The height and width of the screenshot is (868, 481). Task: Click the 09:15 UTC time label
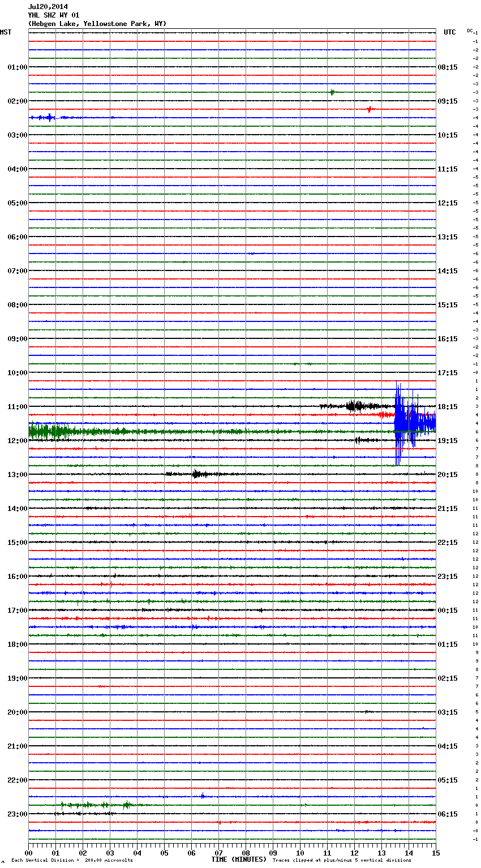click(448, 101)
